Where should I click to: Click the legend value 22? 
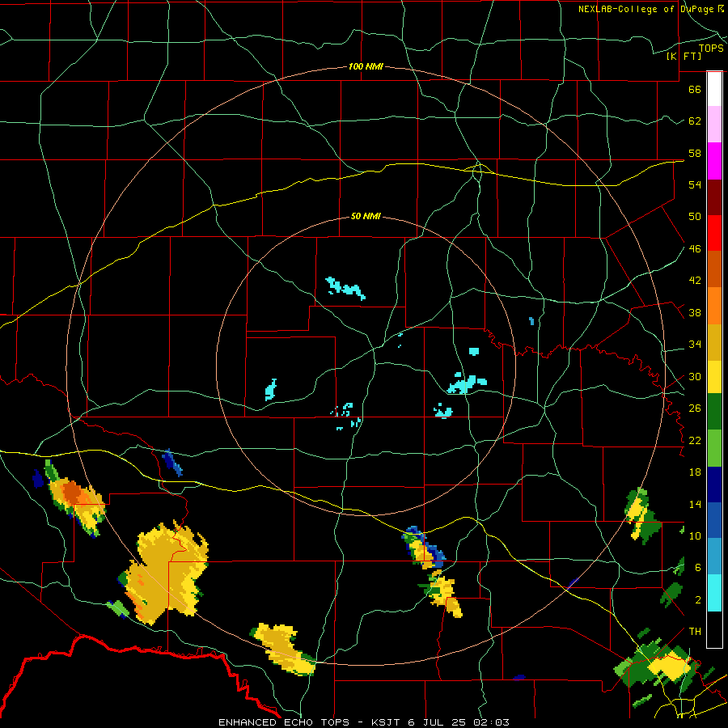point(695,441)
